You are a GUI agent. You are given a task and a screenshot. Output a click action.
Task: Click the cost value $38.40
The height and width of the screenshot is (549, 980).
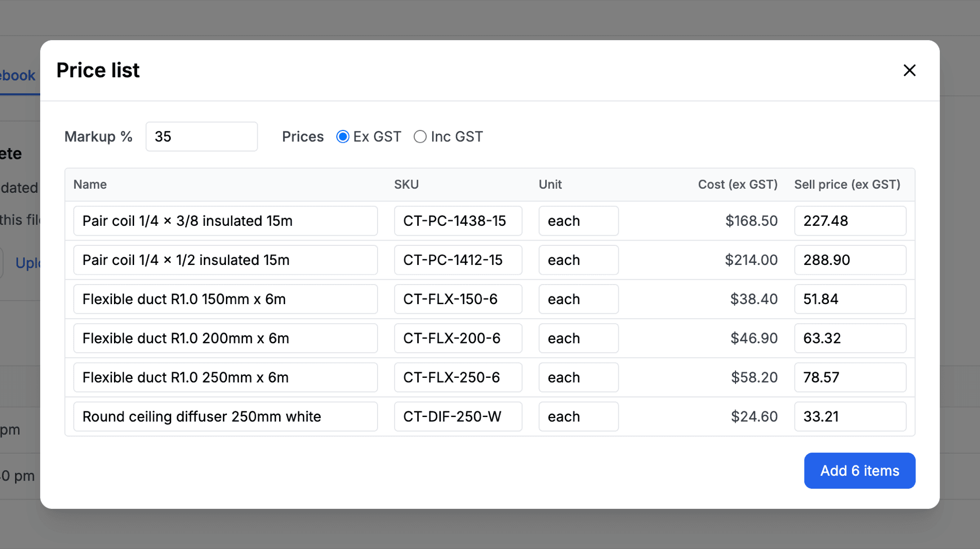(754, 299)
